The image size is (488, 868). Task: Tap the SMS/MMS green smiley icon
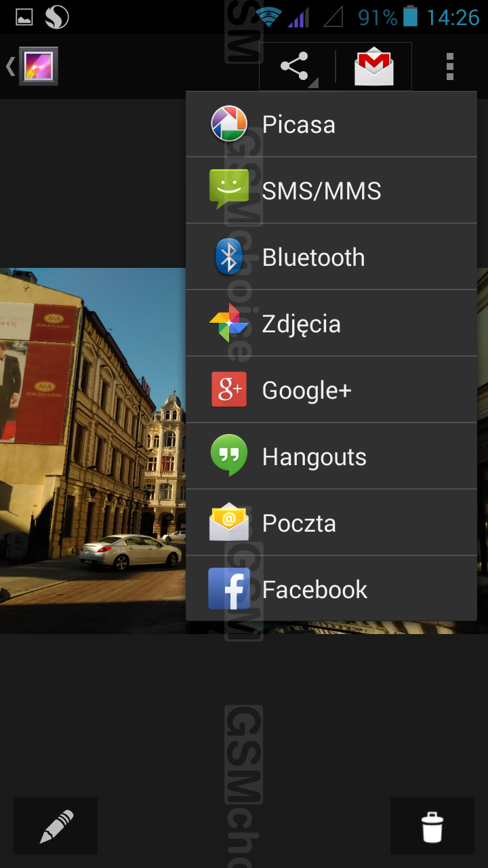point(229,189)
